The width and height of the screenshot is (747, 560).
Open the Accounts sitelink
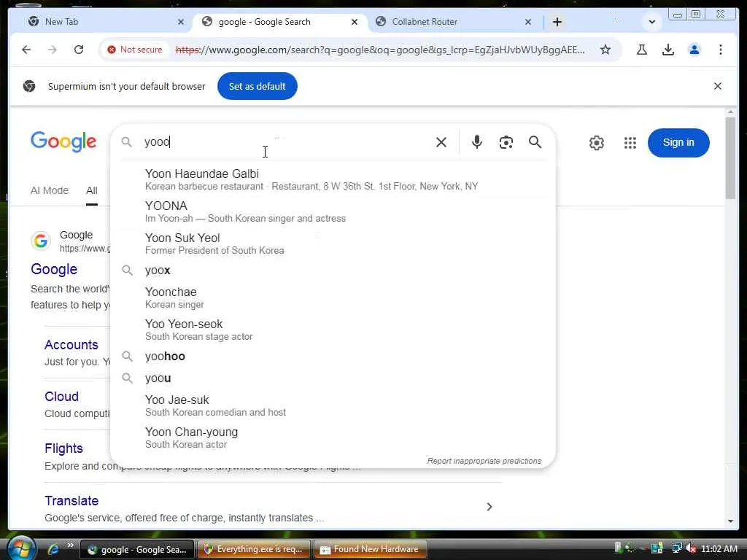pos(71,345)
